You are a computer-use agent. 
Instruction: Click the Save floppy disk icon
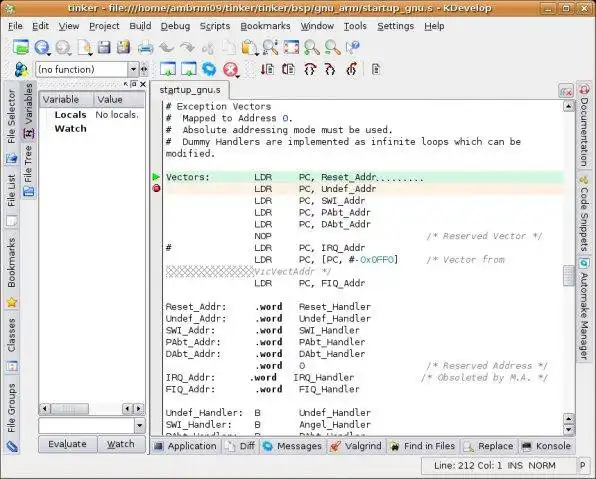click(x=104, y=48)
